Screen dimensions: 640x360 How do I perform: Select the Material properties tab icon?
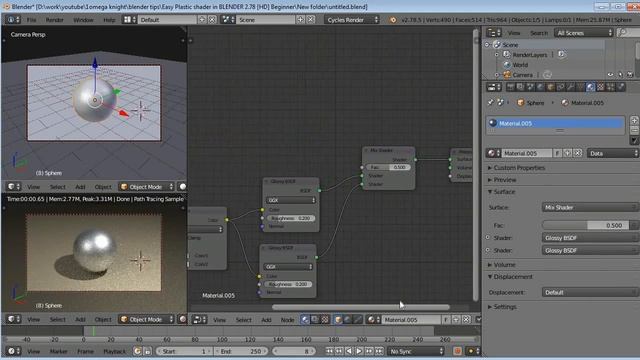[590, 87]
